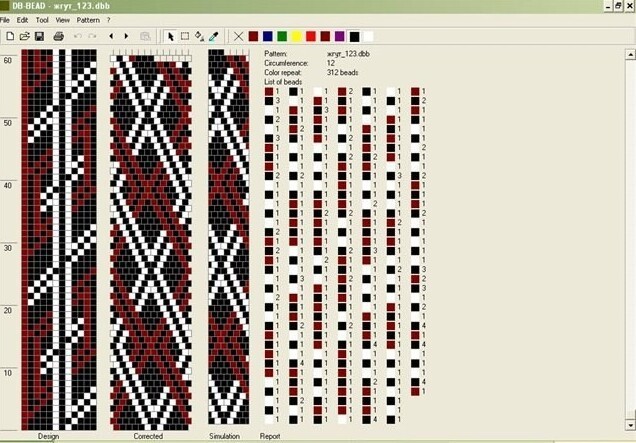636x443 pixels.
Task: Select the blue color swatch
Action: [267, 36]
